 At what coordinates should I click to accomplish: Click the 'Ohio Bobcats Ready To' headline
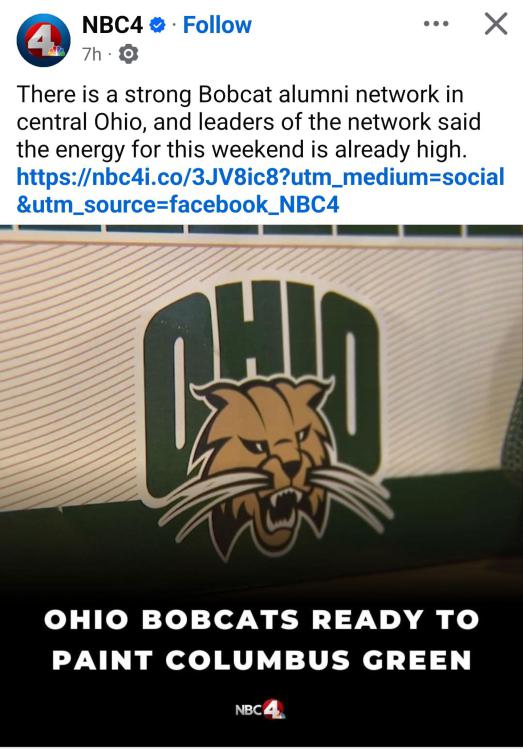(262, 620)
